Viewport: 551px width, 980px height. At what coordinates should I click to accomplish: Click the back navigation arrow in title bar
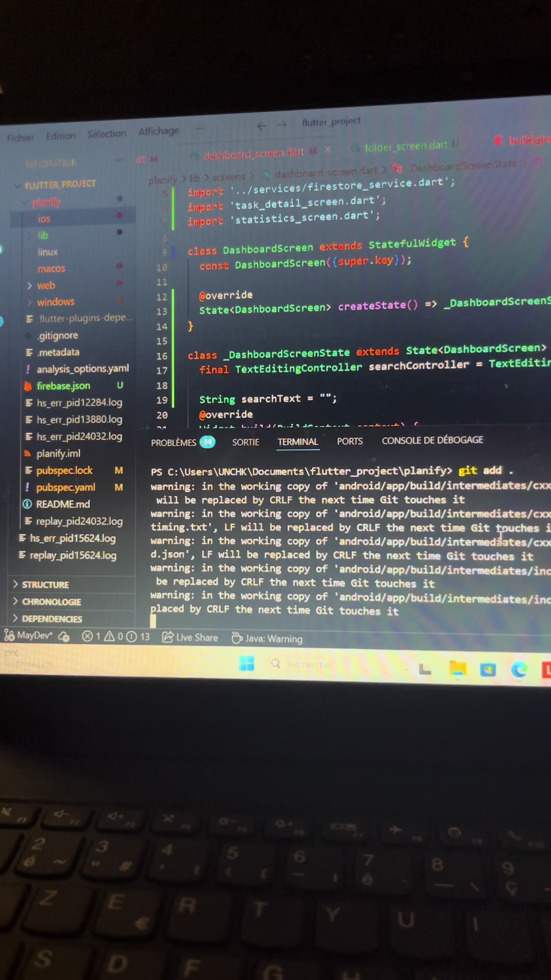coord(262,126)
